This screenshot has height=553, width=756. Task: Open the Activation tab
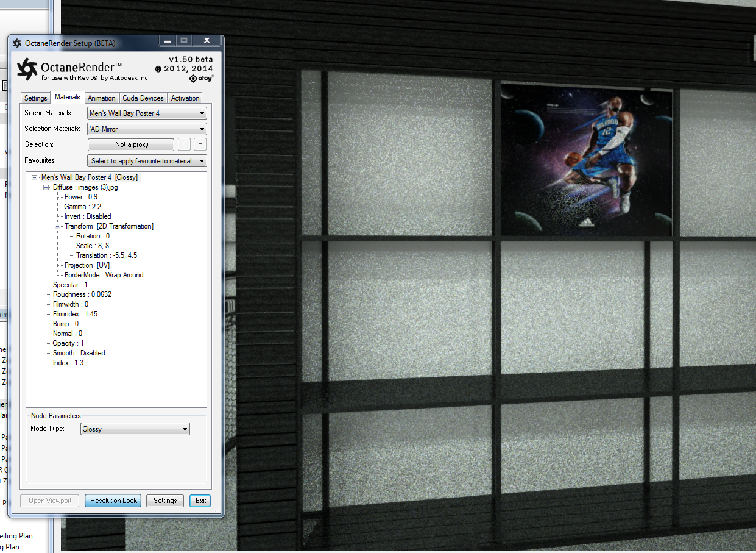click(185, 98)
